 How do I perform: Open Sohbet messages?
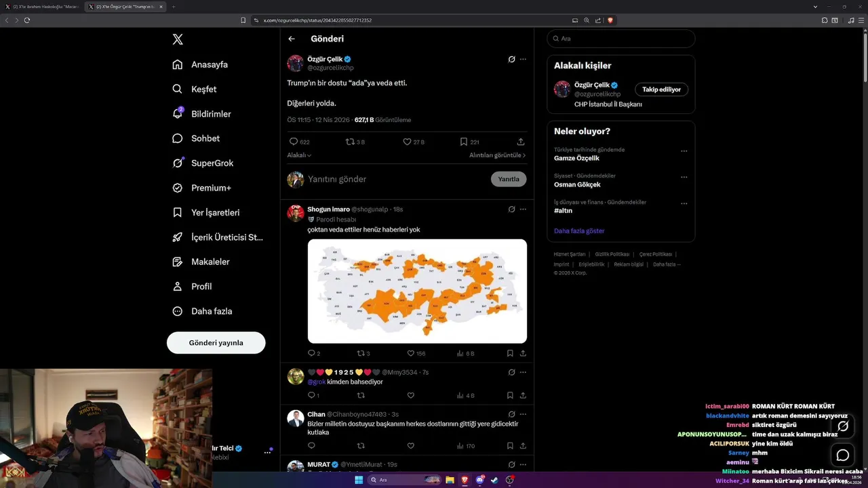click(x=196, y=138)
